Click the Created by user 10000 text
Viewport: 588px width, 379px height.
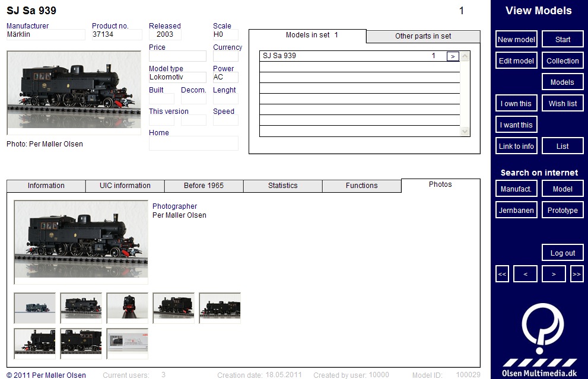[351, 375]
